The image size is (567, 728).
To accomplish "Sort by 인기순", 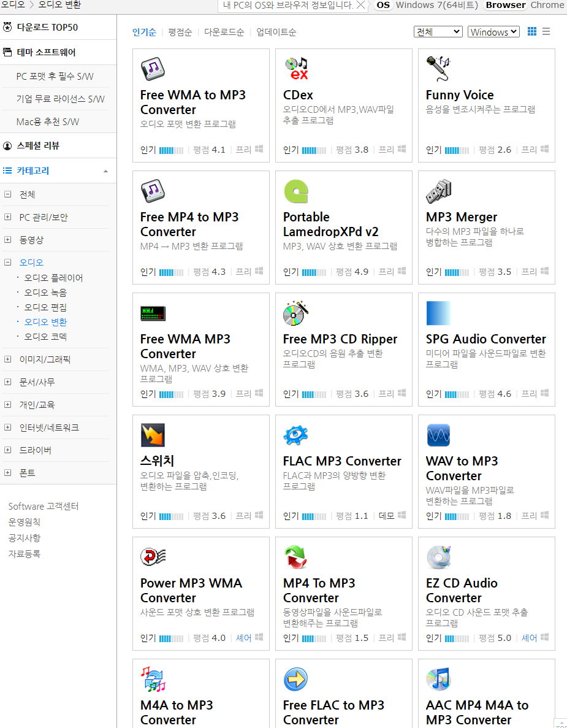I will (x=144, y=32).
